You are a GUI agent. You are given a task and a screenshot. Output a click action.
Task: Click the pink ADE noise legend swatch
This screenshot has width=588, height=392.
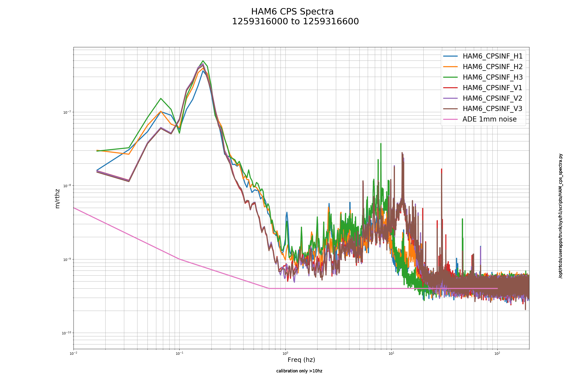coord(451,119)
